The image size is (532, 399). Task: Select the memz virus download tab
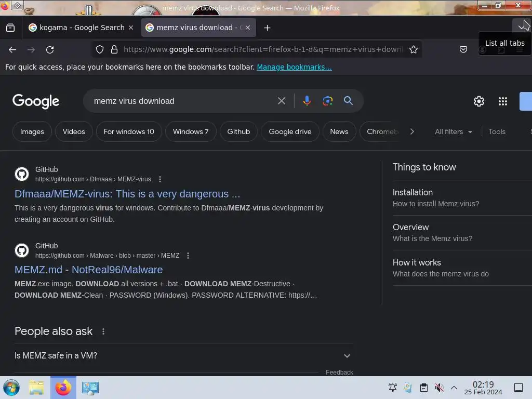[198, 28]
